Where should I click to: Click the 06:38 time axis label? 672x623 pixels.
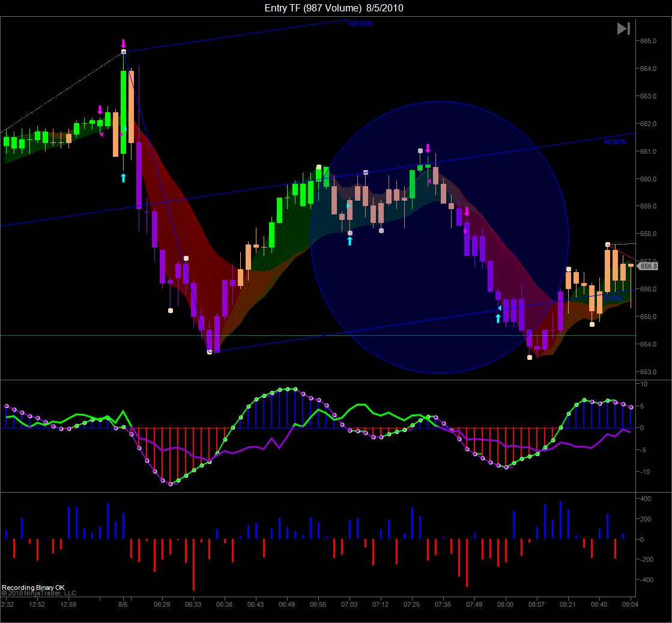224,604
